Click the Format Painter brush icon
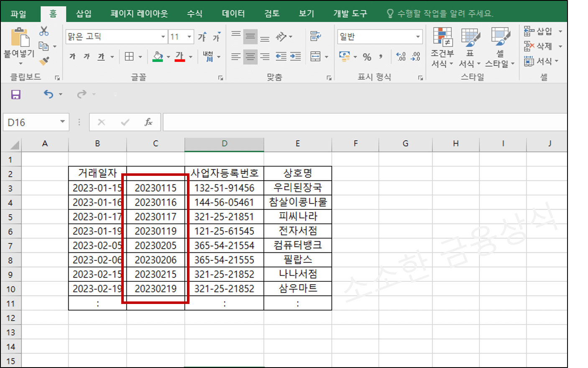 [x=43, y=61]
